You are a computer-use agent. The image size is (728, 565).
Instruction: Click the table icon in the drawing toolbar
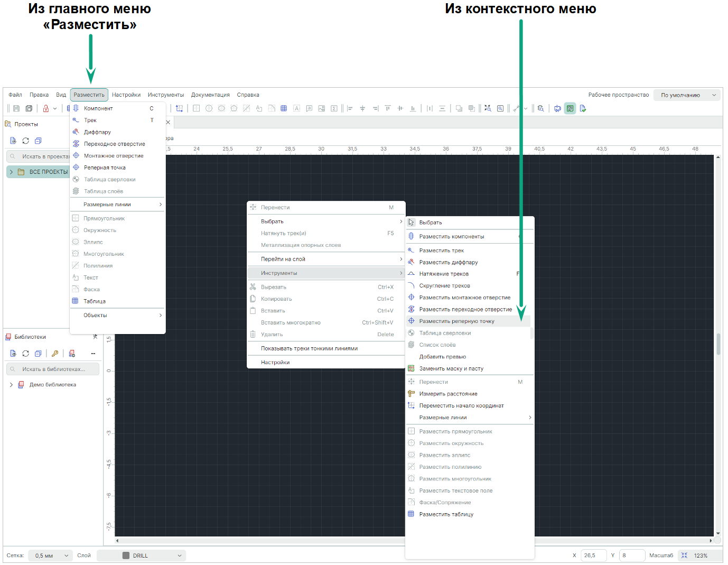(x=284, y=108)
